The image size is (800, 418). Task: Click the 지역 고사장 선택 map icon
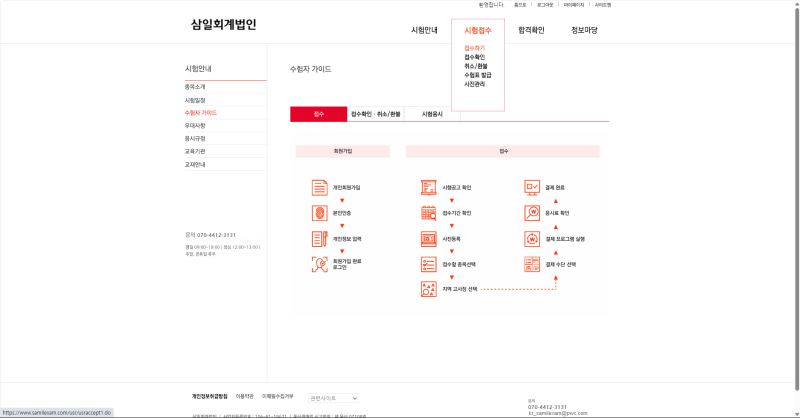pyautogui.click(x=429, y=289)
